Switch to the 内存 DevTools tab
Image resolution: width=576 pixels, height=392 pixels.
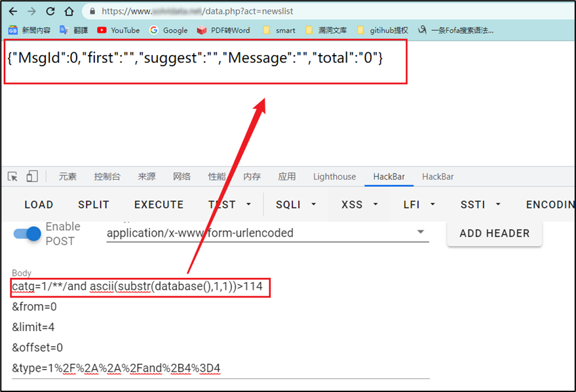(252, 177)
